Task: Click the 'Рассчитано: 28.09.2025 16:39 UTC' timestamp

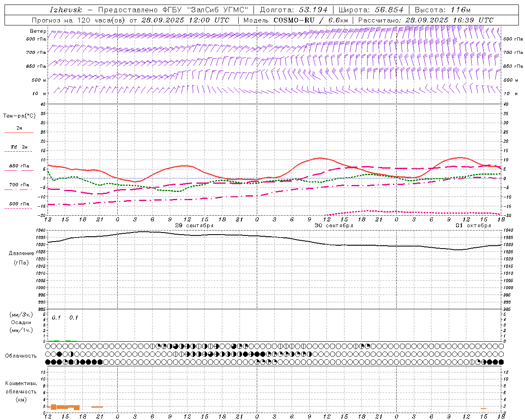Action: [x=426, y=20]
